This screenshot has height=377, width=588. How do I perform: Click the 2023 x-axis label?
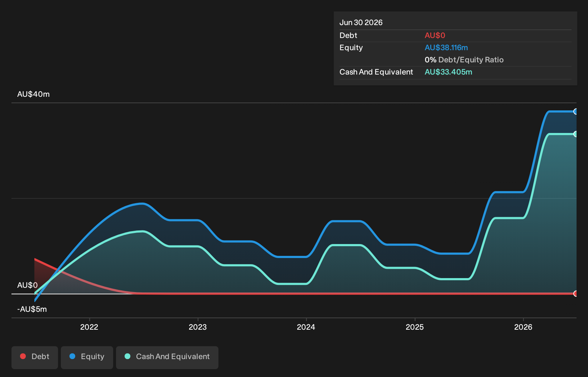click(198, 327)
